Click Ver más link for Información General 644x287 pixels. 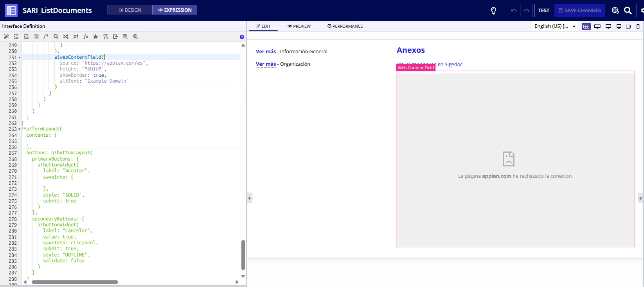[266, 51]
